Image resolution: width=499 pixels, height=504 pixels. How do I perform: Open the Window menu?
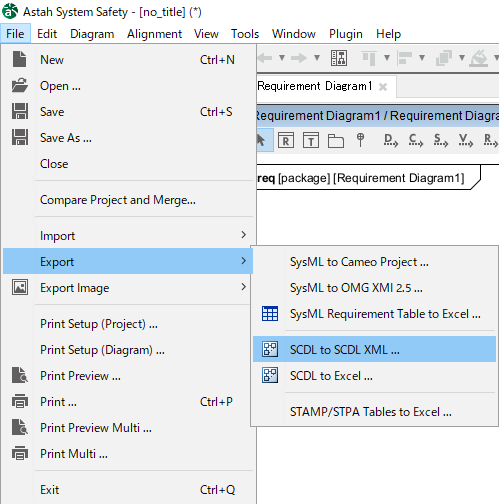pos(294,34)
